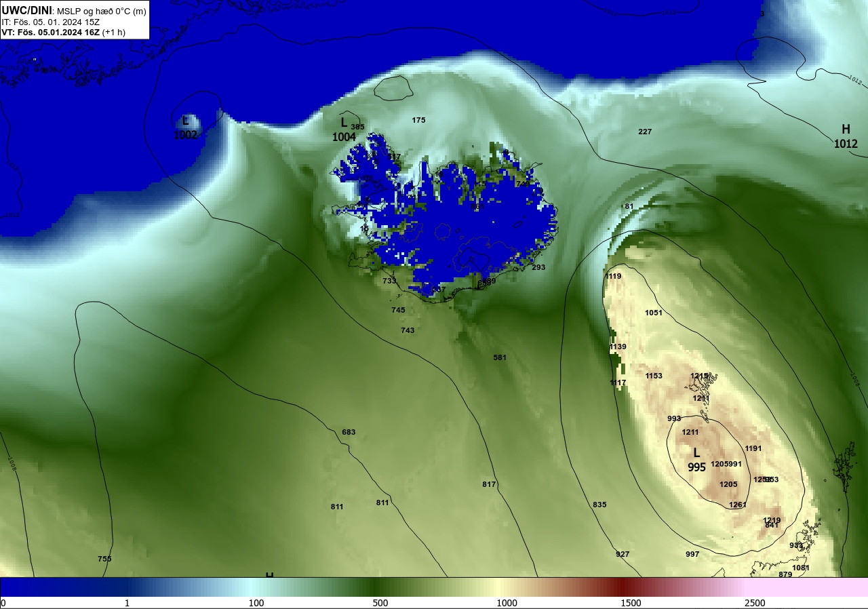
Task: Click the 100 tick on the color scale
Action: pos(256,603)
